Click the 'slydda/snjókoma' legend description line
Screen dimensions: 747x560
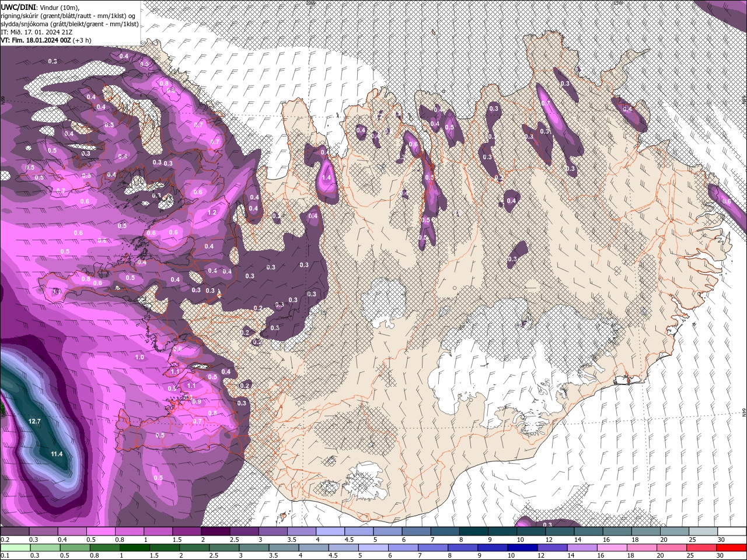69,24
